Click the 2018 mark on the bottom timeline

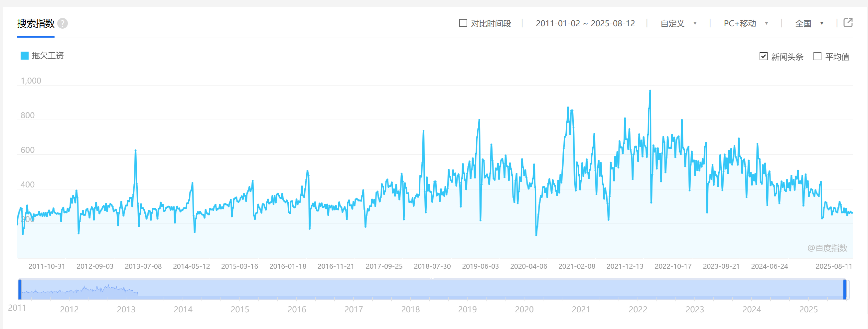[x=410, y=309]
